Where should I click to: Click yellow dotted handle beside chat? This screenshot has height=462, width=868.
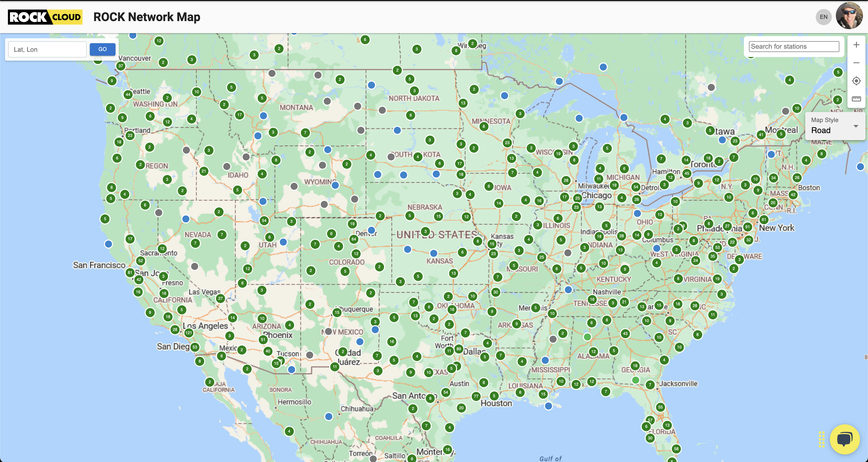pyautogui.click(x=821, y=439)
